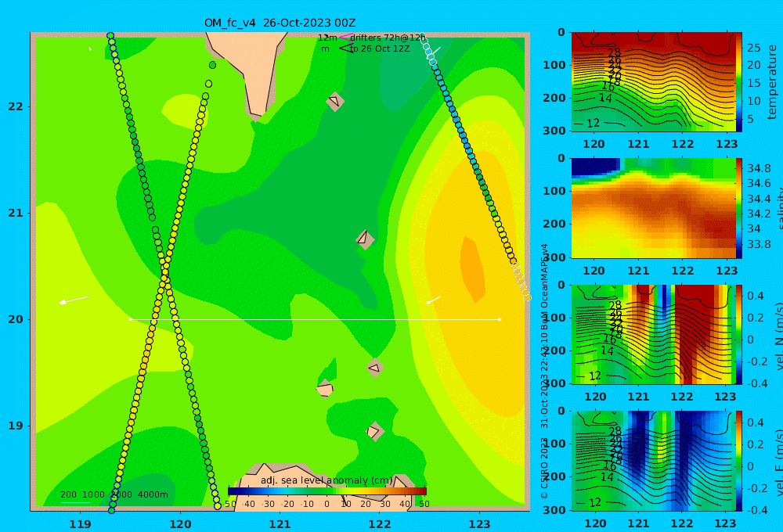Click the vertical 'temperature' axis label

[x=772, y=82]
